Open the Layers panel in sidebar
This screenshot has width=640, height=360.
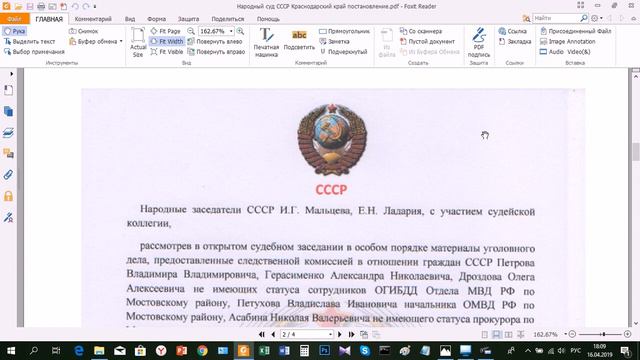pos(8,133)
